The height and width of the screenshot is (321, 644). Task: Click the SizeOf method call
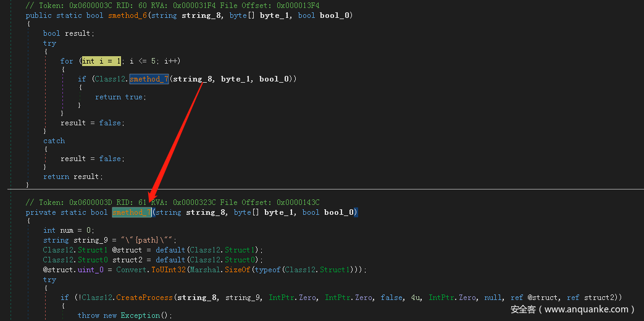click(x=237, y=270)
